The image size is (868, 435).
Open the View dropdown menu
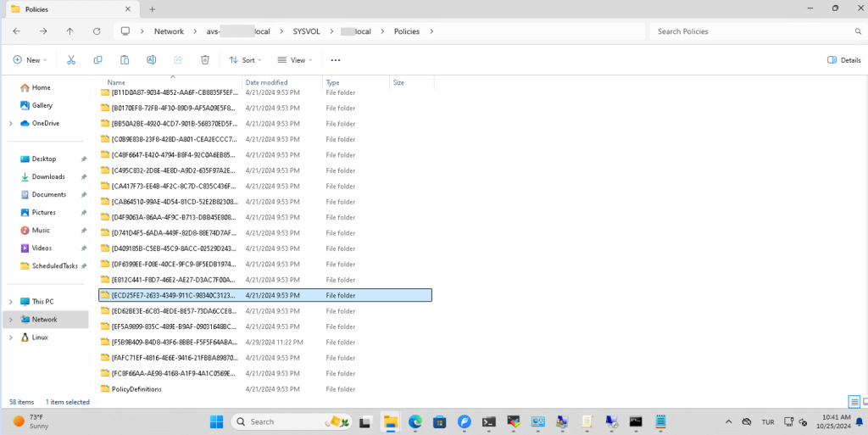click(x=295, y=60)
